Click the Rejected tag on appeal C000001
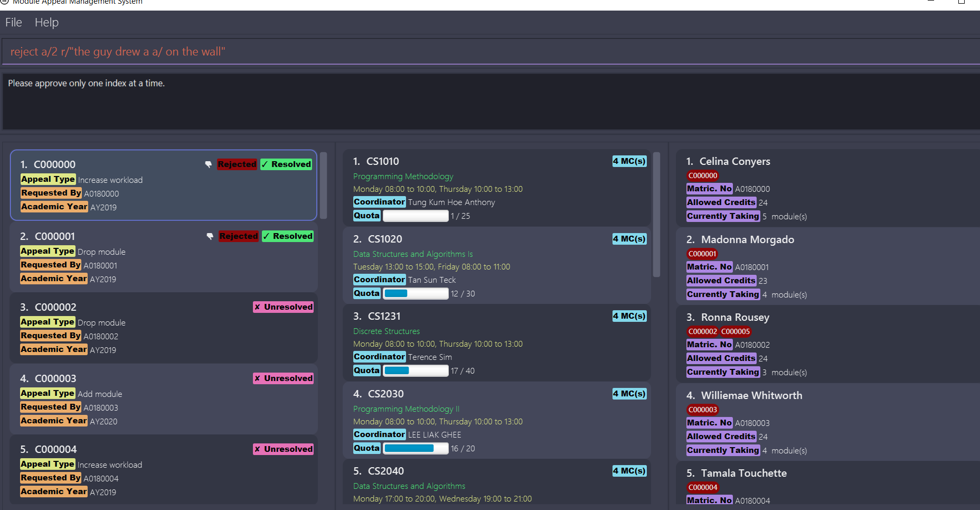 coord(239,236)
